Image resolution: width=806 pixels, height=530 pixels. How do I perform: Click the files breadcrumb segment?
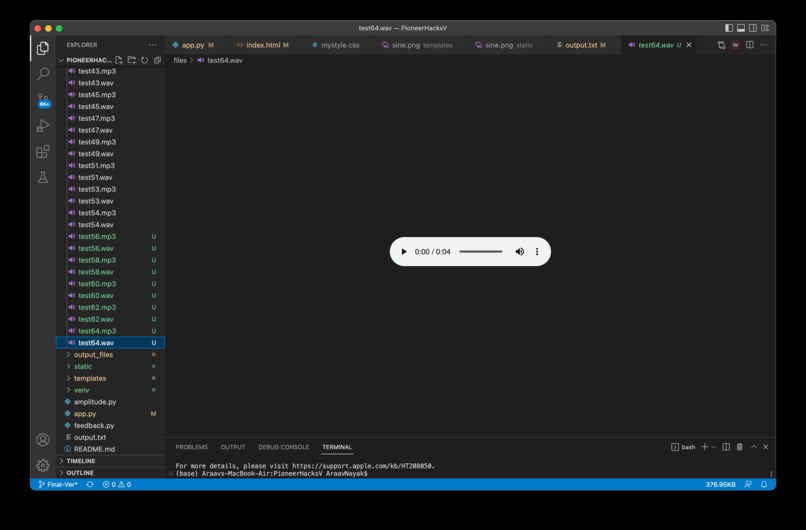click(180, 60)
